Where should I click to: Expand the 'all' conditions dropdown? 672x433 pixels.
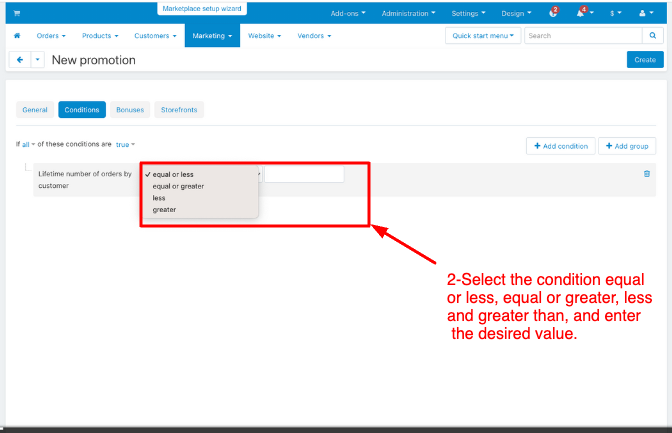coord(28,144)
